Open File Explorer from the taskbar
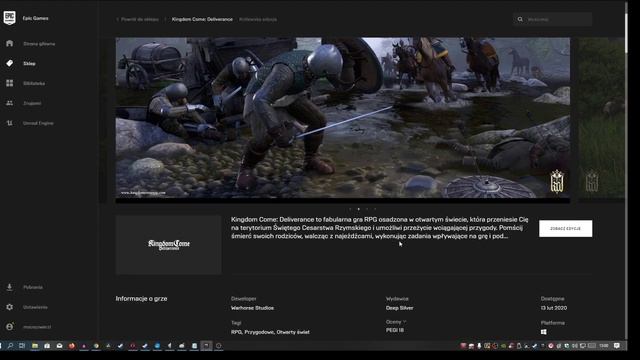This screenshot has height=360, width=640. tap(35, 346)
